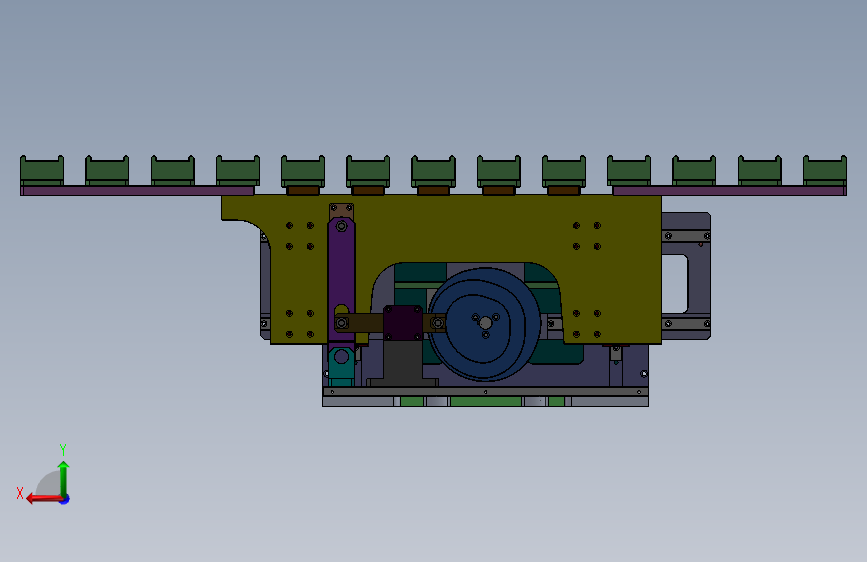Select the leftmost green carrier block
This screenshot has width=867, height=562.
42,171
